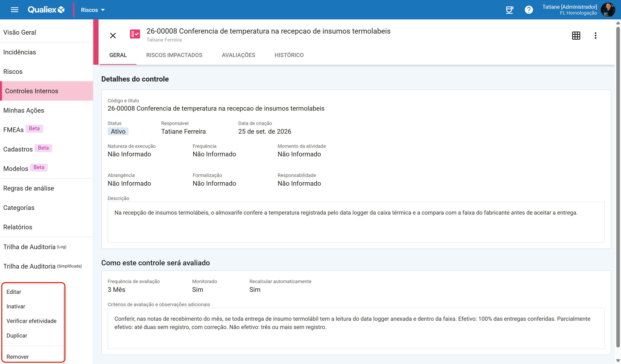
Task: Click the Descrição text box
Action: [x=356, y=222]
